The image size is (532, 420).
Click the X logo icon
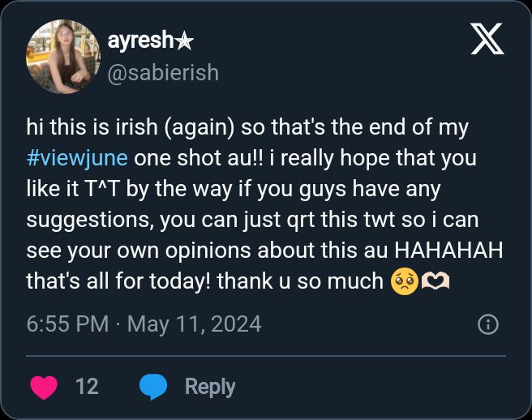point(487,39)
